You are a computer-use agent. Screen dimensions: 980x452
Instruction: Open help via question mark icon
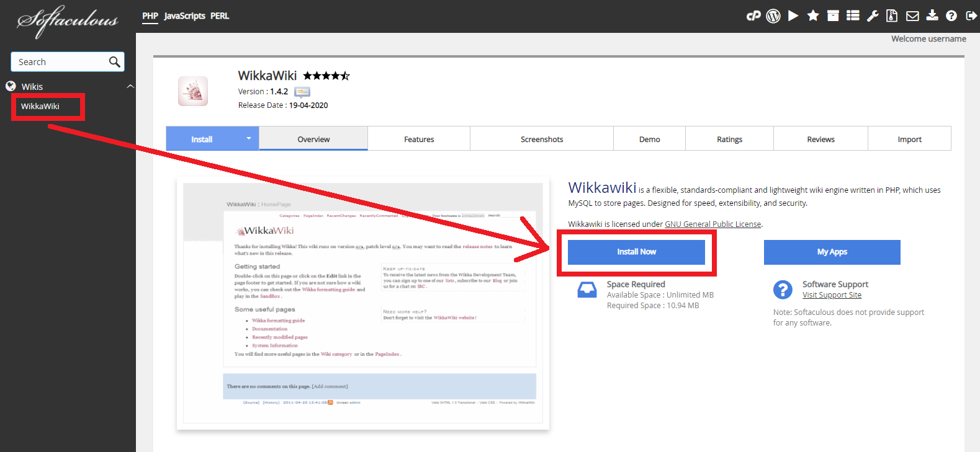click(951, 16)
